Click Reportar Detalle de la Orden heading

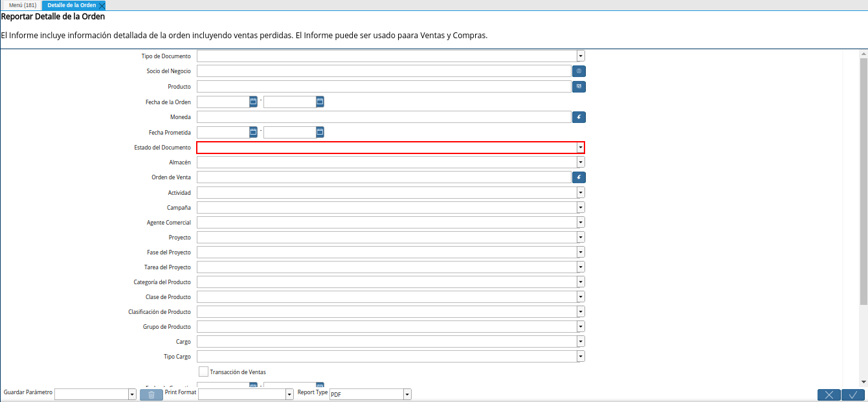coord(53,17)
